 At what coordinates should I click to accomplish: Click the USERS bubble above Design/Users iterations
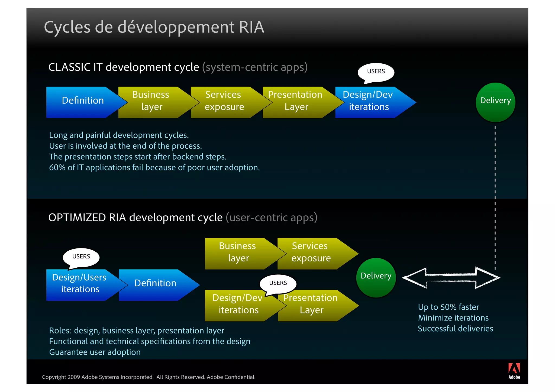[x=81, y=257]
